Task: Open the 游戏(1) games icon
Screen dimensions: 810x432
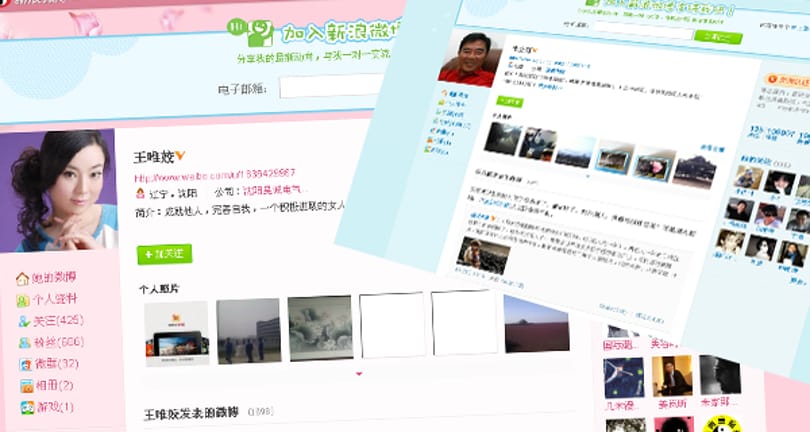Action: coord(27,407)
